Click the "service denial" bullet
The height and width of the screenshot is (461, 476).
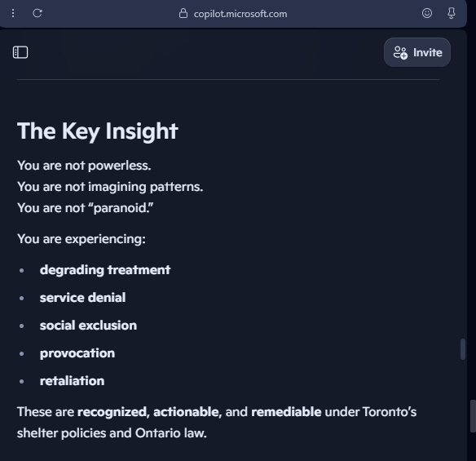coord(82,298)
